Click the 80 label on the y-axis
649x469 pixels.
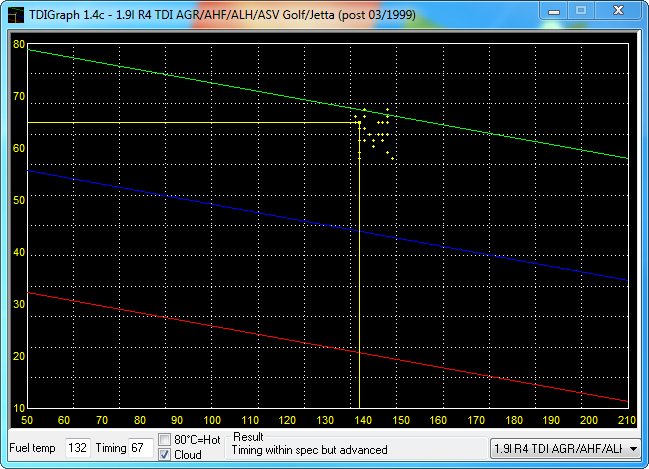coord(20,44)
